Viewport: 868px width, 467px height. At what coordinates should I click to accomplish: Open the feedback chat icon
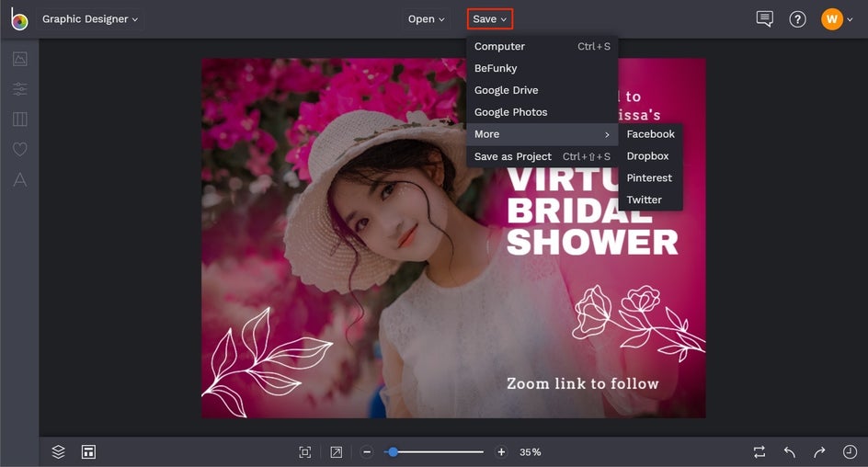pyautogui.click(x=764, y=18)
